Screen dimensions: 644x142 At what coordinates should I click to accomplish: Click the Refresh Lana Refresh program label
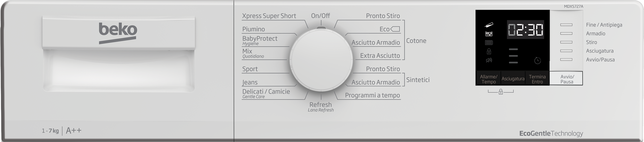click(321, 107)
